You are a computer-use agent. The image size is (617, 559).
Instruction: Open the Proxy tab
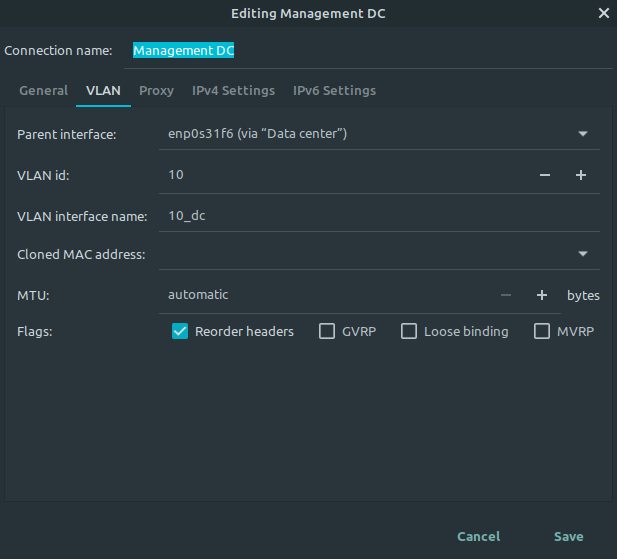(156, 91)
